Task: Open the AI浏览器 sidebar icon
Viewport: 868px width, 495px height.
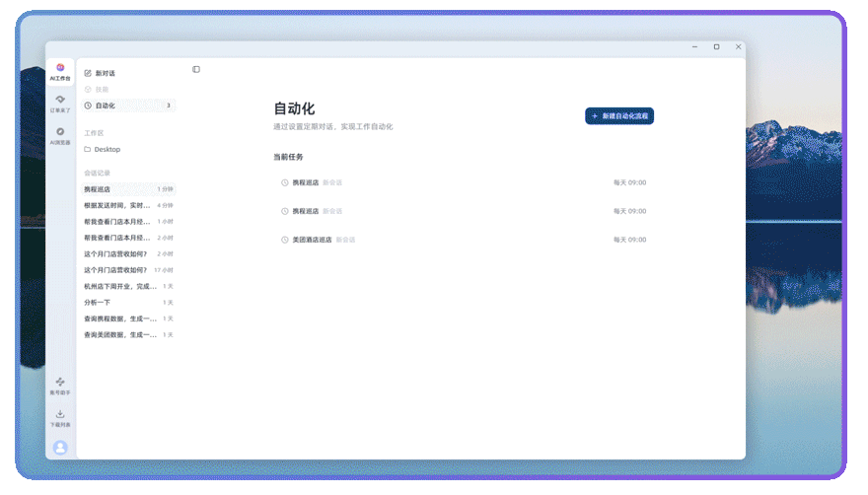Action: (60, 136)
